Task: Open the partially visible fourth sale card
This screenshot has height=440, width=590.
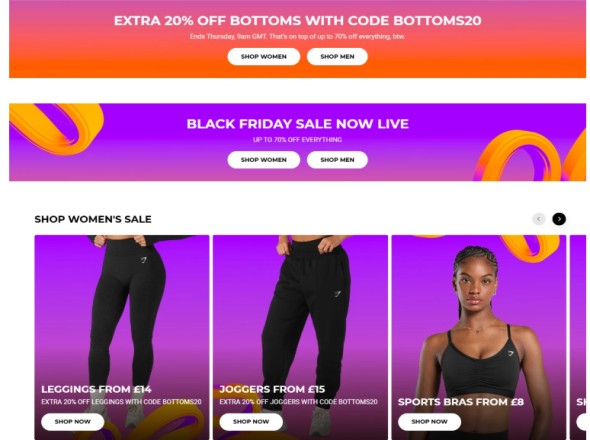Action: pyautogui.click(x=578, y=337)
